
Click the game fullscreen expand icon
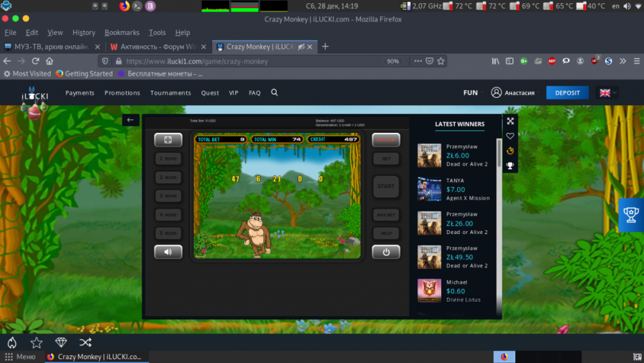pyautogui.click(x=510, y=121)
